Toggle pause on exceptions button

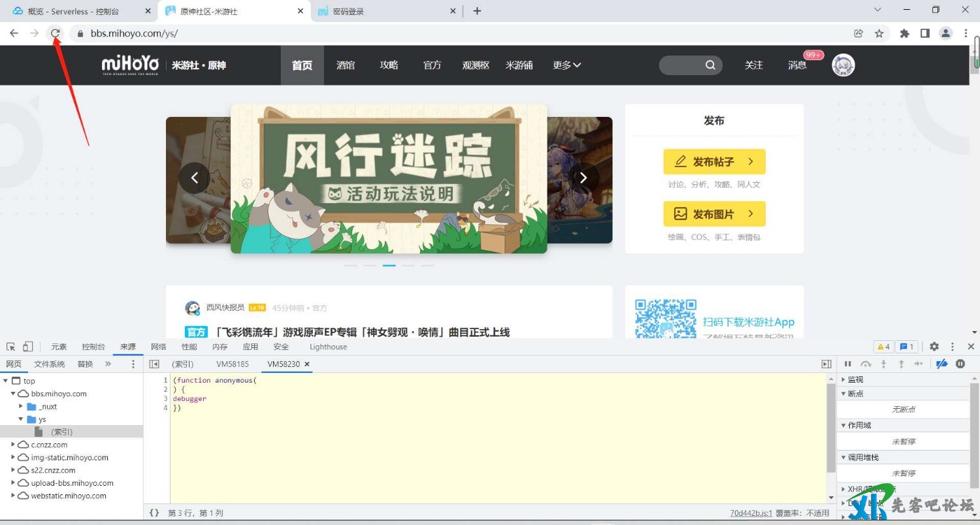click(x=960, y=364)
